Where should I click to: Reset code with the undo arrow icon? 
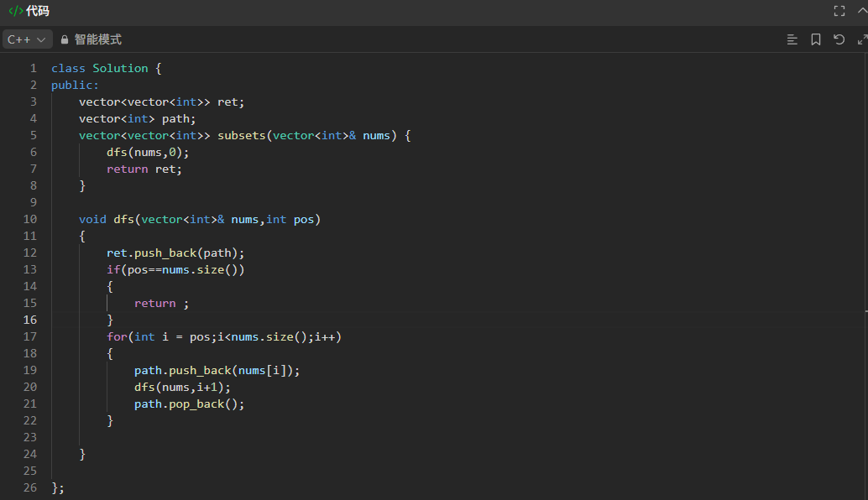tap(839, 39)
